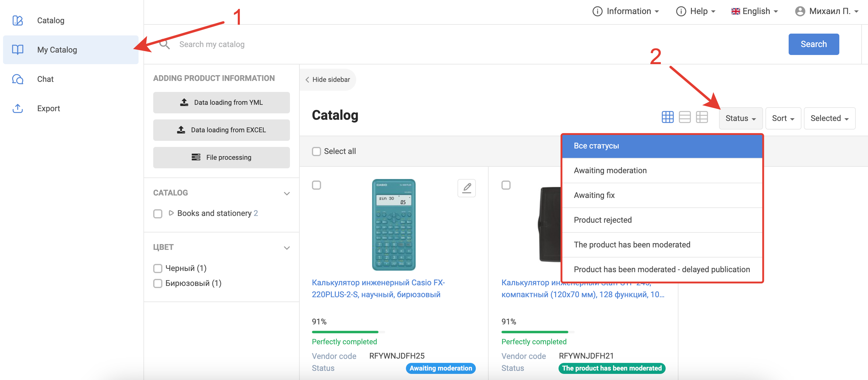Click Data loading from EXCEL button
The height and width of the screenshot is (380, 868).
click(x=221, y=130)
